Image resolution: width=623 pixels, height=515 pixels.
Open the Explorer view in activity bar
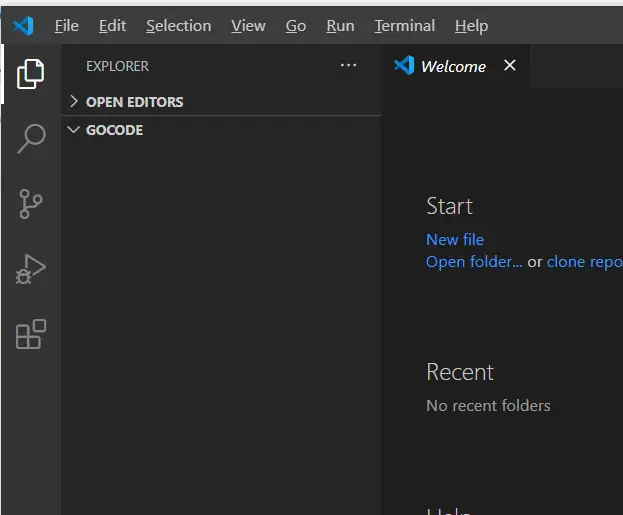click(x=31, y=73)
